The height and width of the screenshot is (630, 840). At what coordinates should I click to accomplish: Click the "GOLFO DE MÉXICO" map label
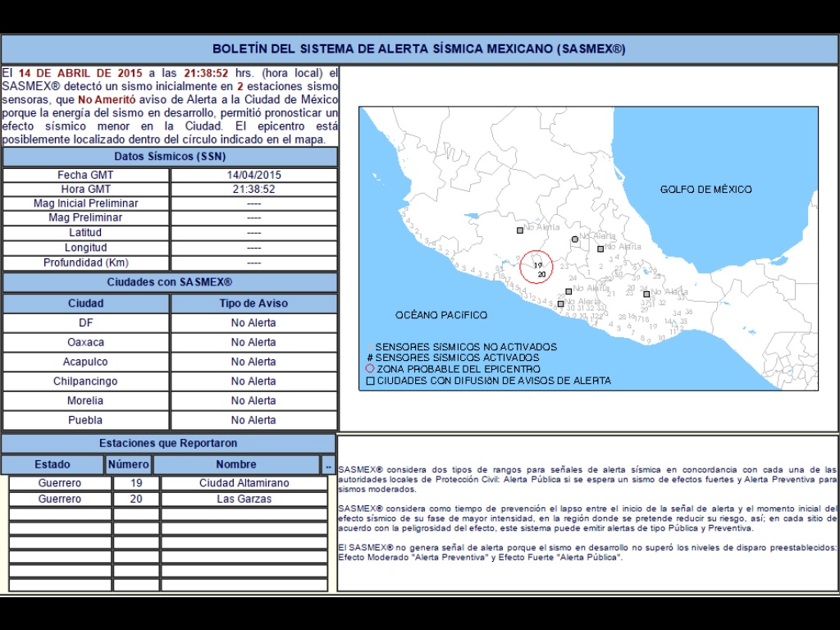coord(706,189)
